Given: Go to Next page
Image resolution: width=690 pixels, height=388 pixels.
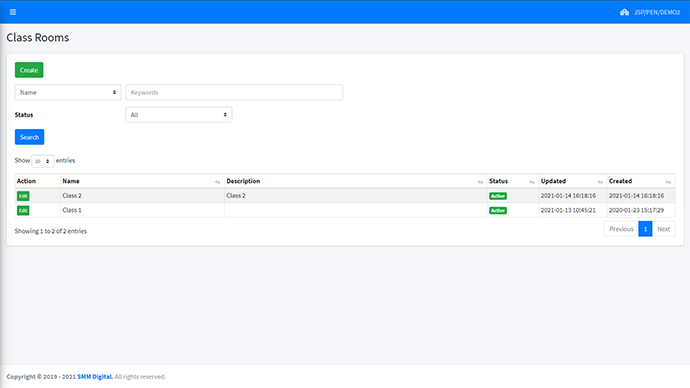Looking at the screenshot, I should tap(664, 229).
